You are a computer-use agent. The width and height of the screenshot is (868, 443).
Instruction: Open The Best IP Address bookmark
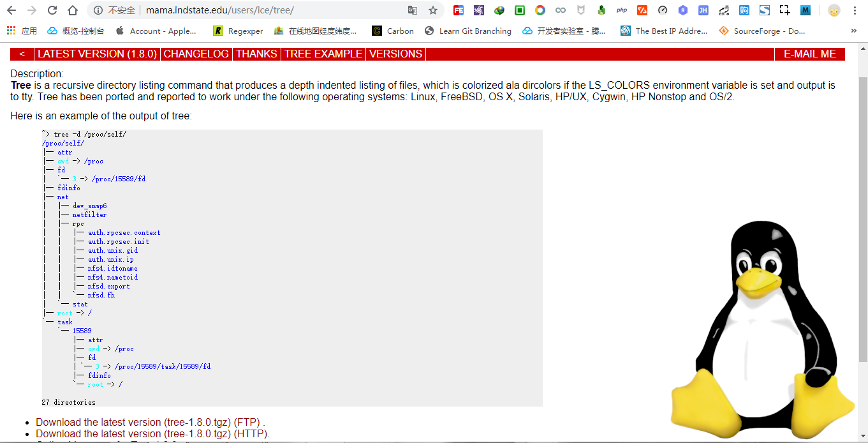pyautogui.click(x=664, y=31)
